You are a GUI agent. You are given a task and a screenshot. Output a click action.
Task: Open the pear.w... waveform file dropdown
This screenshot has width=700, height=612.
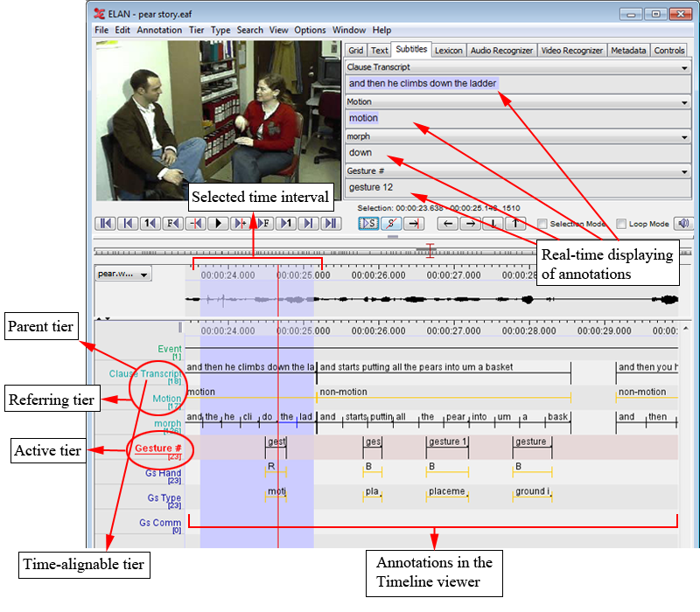pos(123,274)
